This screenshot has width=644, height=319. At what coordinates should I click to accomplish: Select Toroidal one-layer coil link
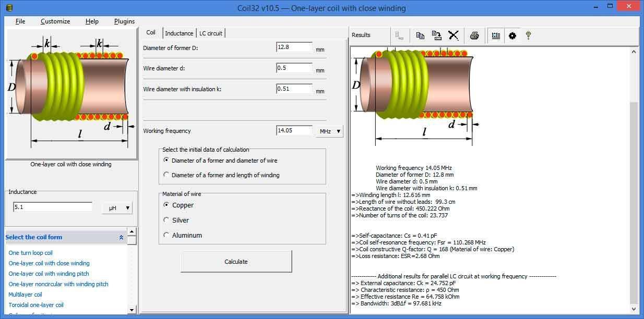click(x=36, y=305)
